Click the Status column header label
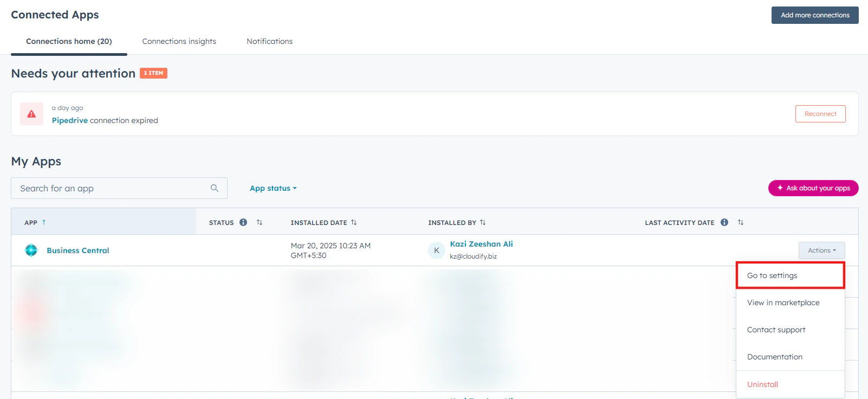 [x=221, y=223]
